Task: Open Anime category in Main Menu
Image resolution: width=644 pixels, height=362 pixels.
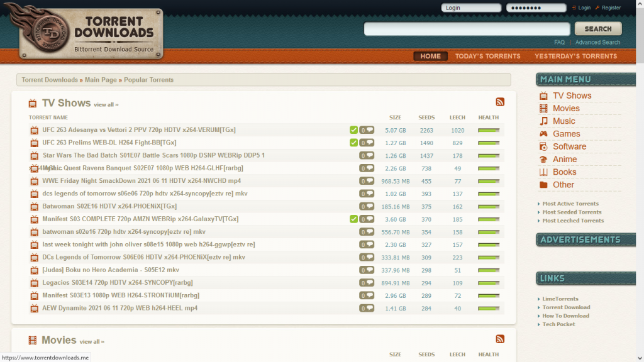Action: pyautogui.click(x=565, y=159)
